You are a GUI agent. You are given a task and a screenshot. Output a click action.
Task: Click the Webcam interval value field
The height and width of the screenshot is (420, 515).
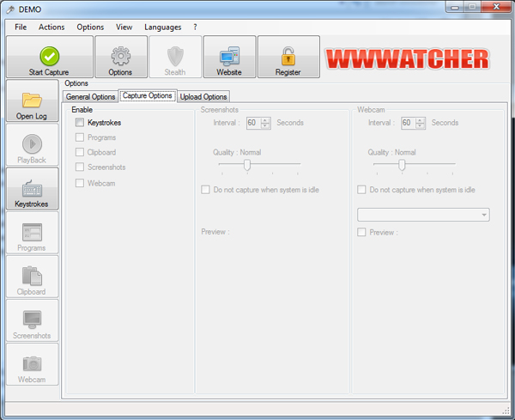(x=409, y=123)
